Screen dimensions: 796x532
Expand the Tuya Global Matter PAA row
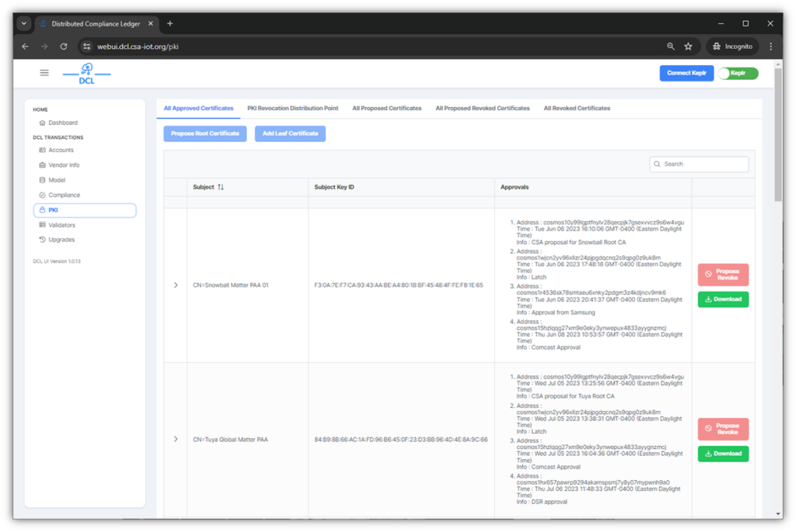[x=176, y=440]
